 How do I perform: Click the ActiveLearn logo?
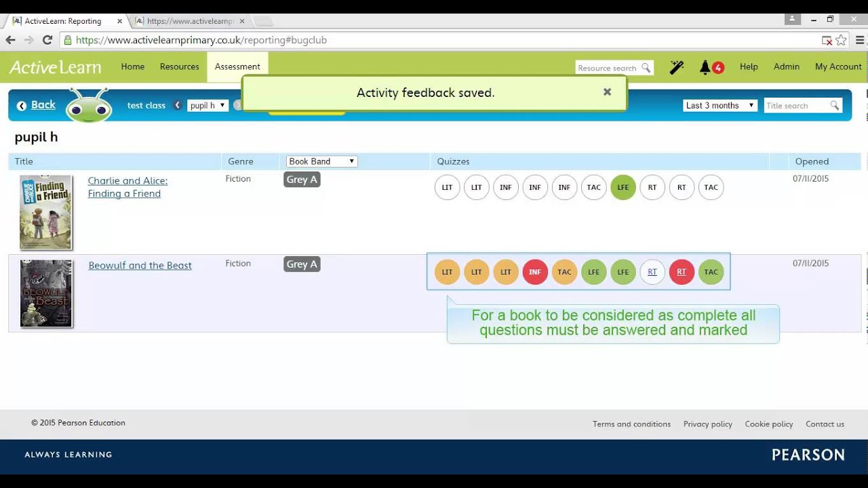55,67
